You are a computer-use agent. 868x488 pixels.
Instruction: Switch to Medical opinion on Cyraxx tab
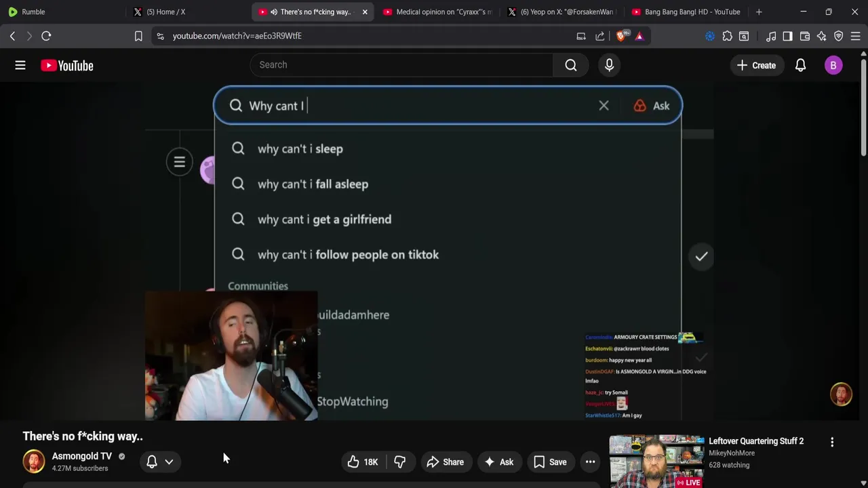[437, 12]
